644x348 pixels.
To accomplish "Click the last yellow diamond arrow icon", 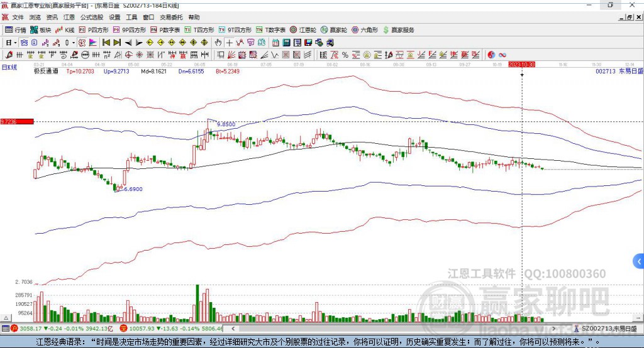I will coord(204,43).
